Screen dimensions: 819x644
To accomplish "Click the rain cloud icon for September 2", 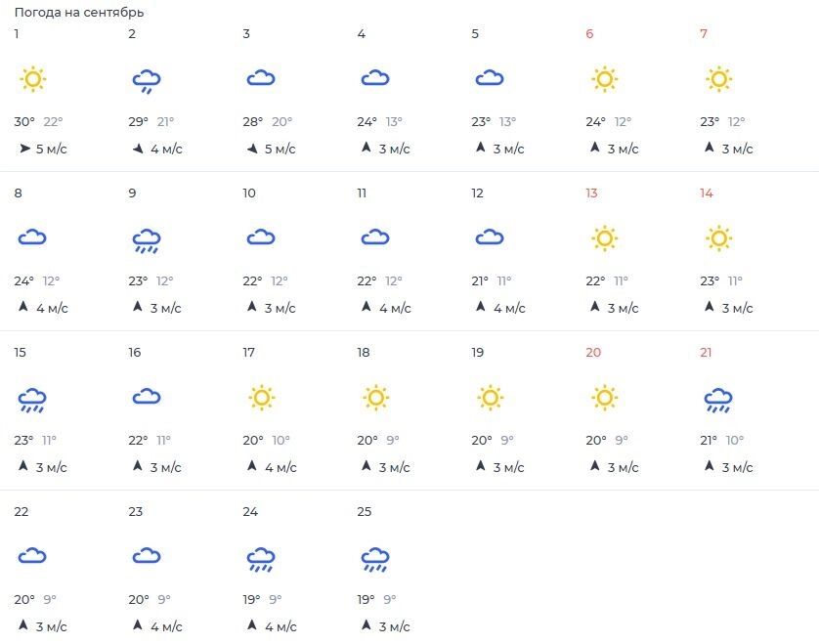I will [147, 81].
